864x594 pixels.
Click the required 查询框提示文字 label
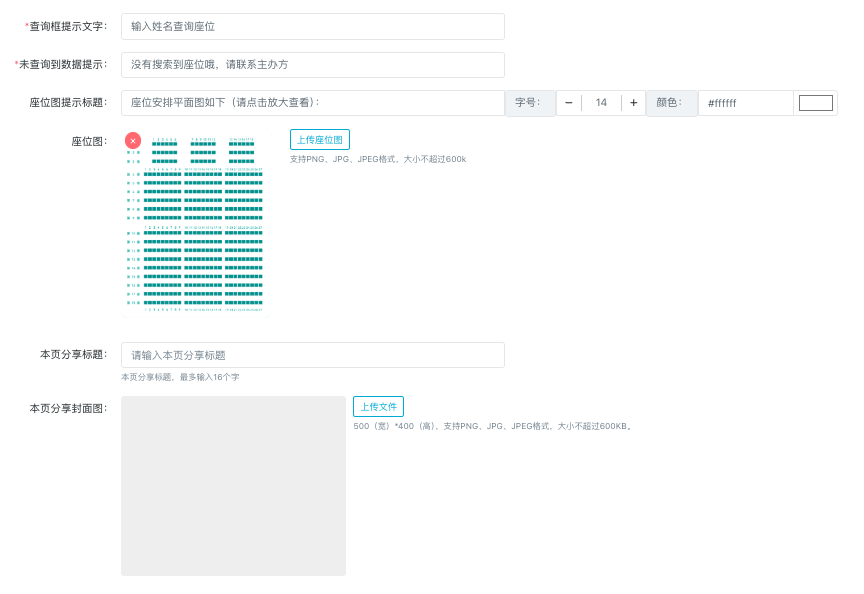pos(68,27)
